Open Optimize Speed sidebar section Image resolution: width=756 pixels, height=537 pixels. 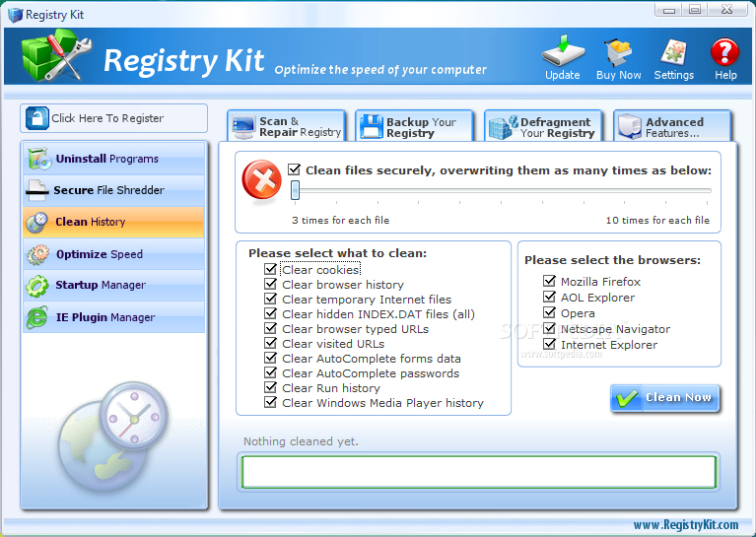pyautogui.click(x=113, y=254)
